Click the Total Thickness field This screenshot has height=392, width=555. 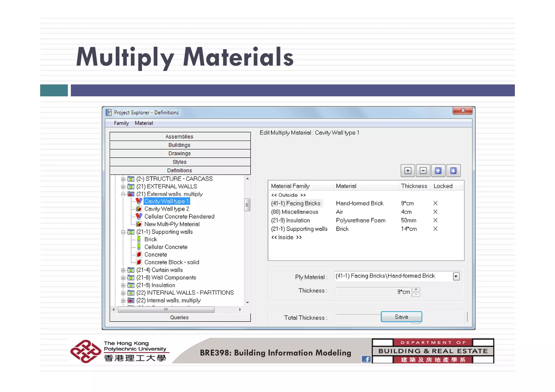tap(359, 319)
